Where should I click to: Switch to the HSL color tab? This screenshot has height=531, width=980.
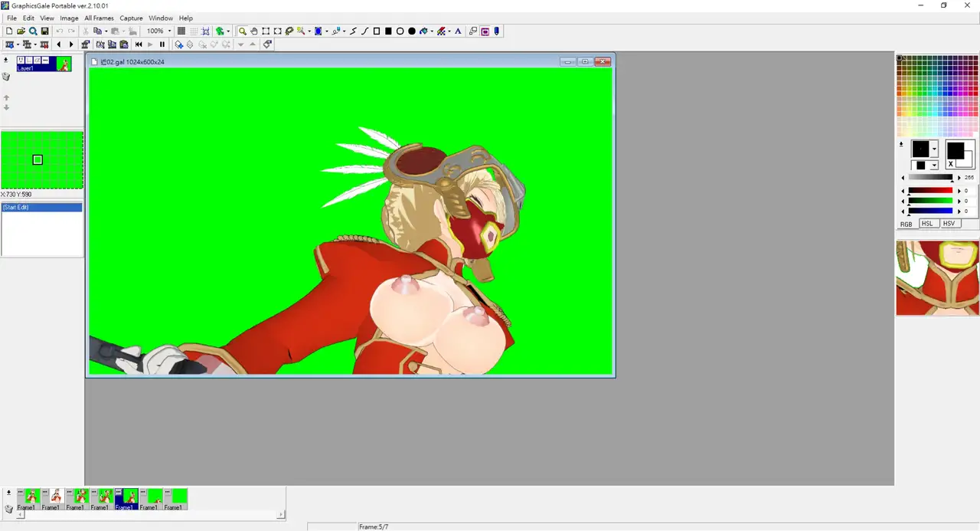[927, 224]
